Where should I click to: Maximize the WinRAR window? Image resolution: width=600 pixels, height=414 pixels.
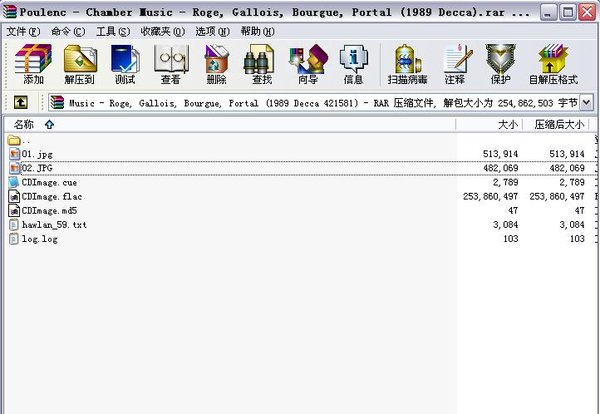point(567,13)
